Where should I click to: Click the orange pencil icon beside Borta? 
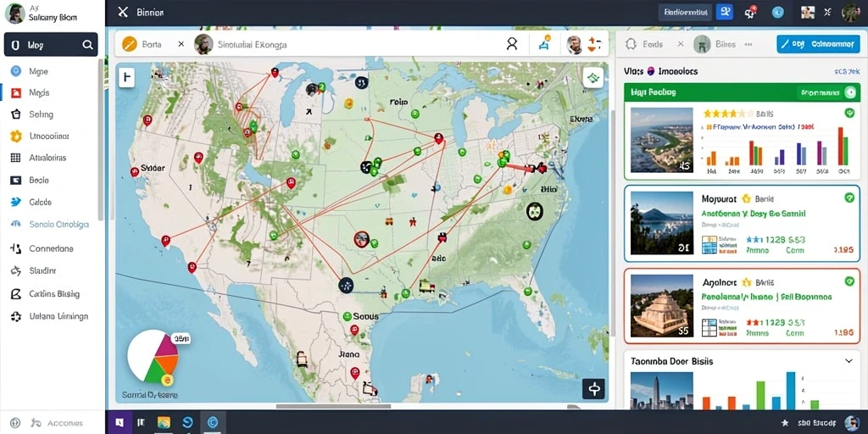point(129,44)
